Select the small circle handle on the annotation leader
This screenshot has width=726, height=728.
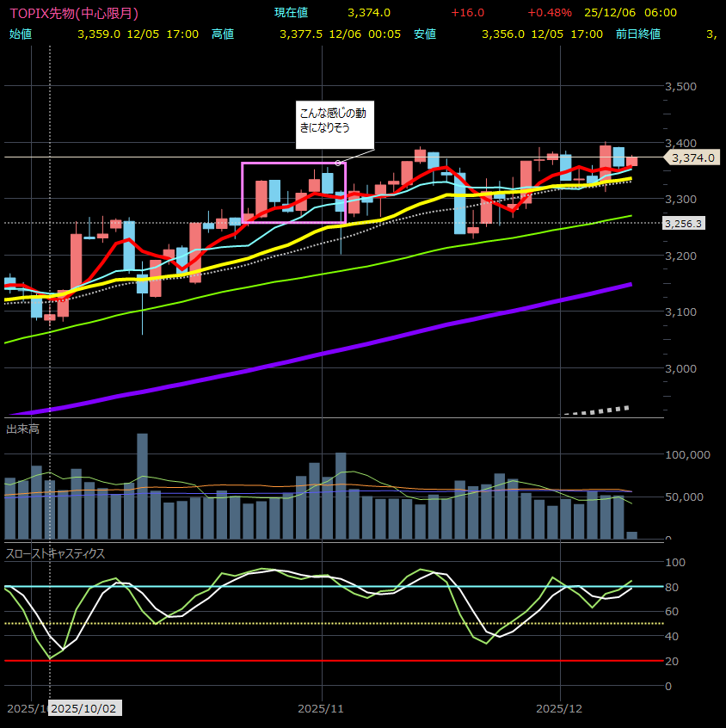click(x=338, y=163)
